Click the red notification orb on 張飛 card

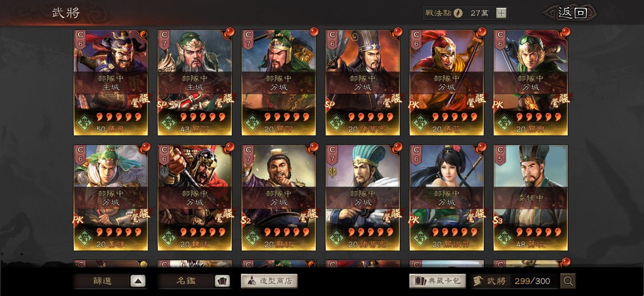point(144,34)
